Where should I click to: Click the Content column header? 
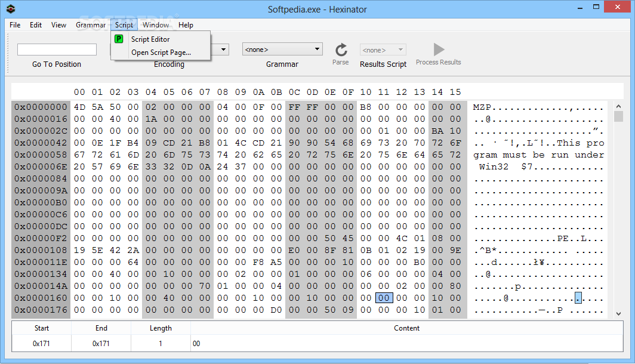tap(406, 328)
